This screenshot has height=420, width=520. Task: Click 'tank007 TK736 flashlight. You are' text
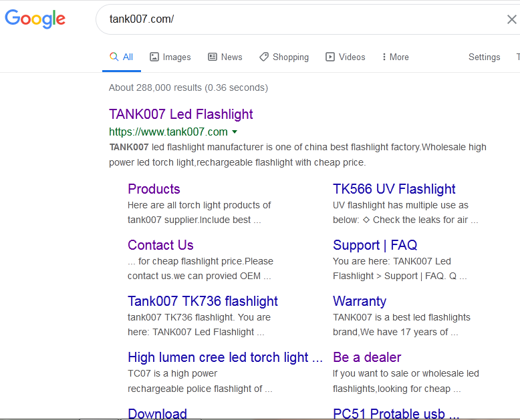pyautogui.click(x=199, y=317)
